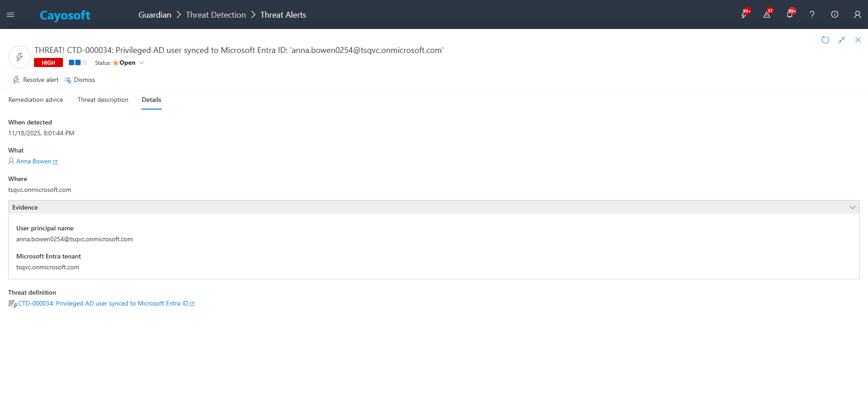Open the Anna Bowen user link
868x411 pixels.
tap(34, 162)
